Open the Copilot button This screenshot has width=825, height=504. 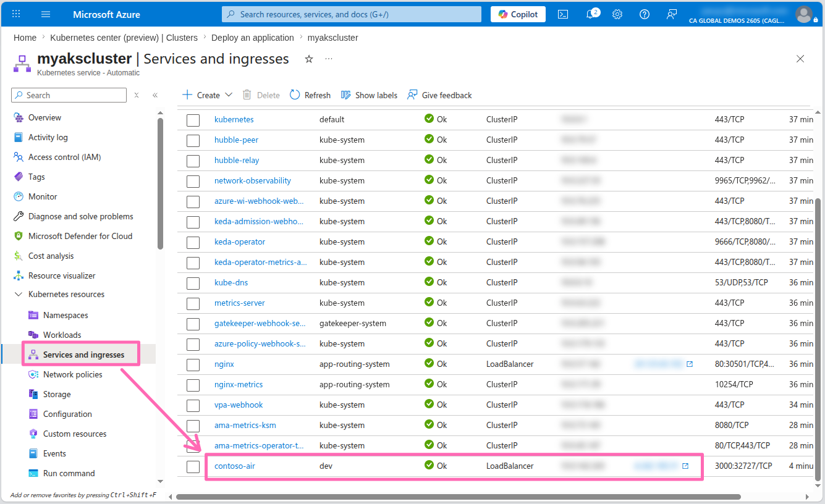point(518,14)
